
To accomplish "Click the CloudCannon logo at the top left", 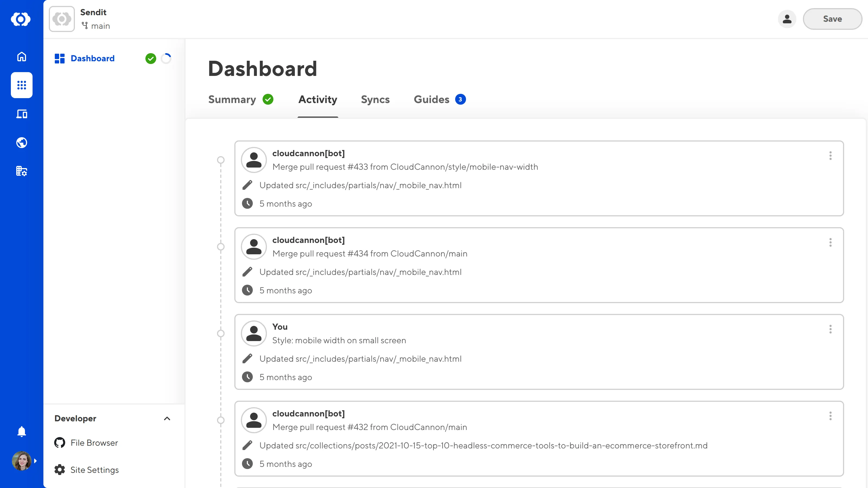I will point(21,19).
